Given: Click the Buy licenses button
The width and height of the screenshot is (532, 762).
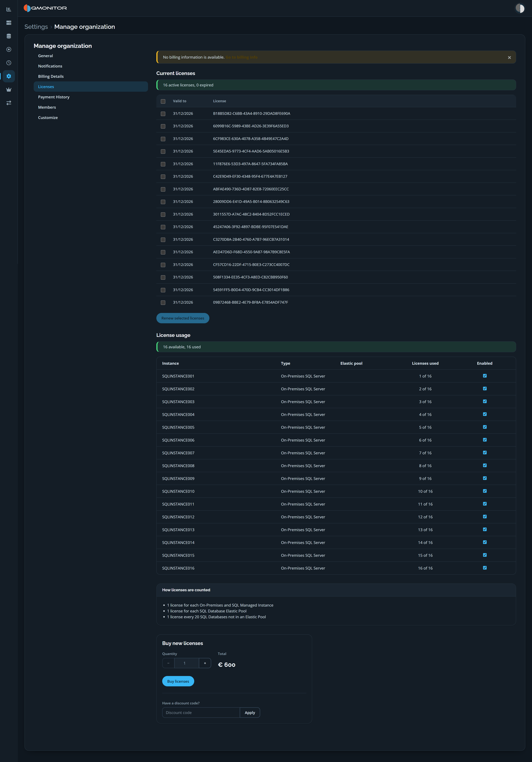Looking at the screenshot, I should [x=178, y=681].
